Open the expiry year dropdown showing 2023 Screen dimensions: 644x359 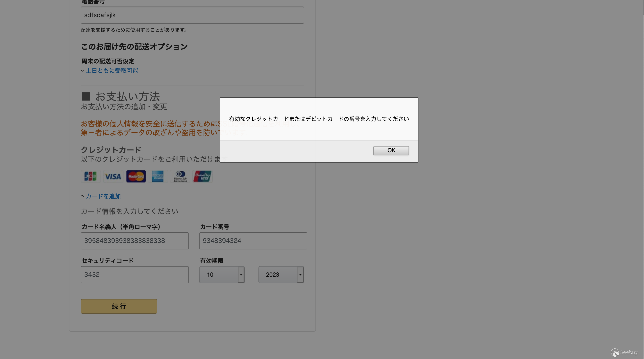pyautogui.click(x=281, y=275)
